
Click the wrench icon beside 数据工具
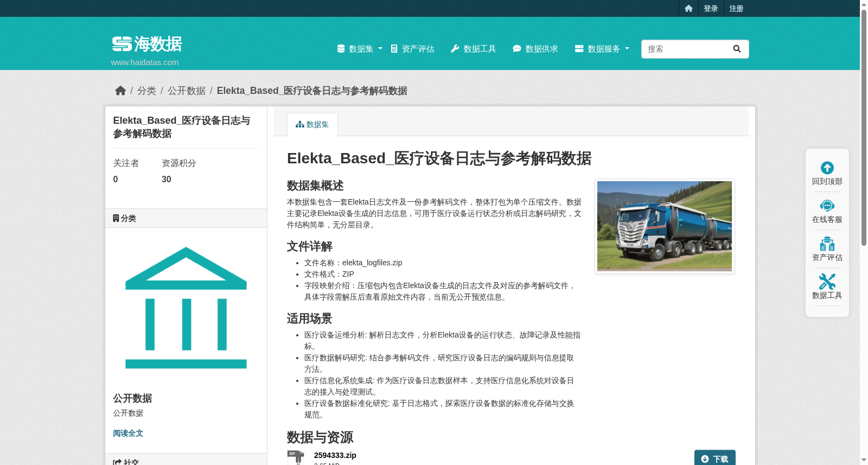(x=455, y=49)
